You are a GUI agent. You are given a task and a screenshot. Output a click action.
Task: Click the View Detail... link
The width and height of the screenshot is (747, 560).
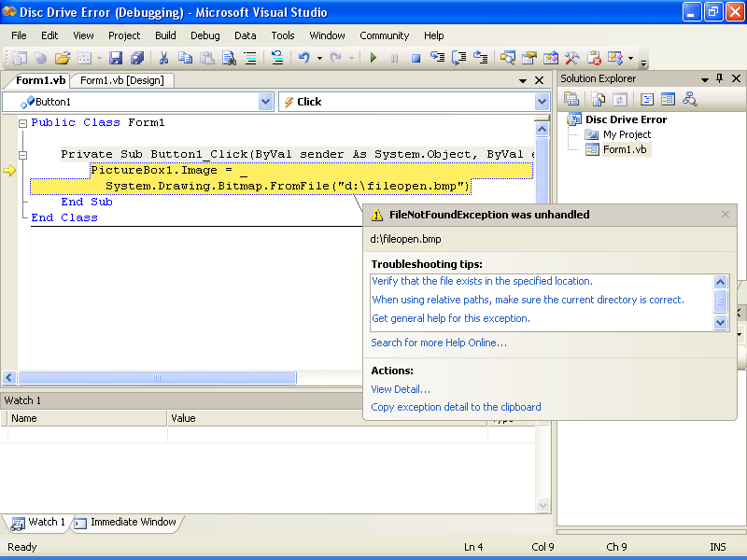pyautogui.click(x=401, y=389)
